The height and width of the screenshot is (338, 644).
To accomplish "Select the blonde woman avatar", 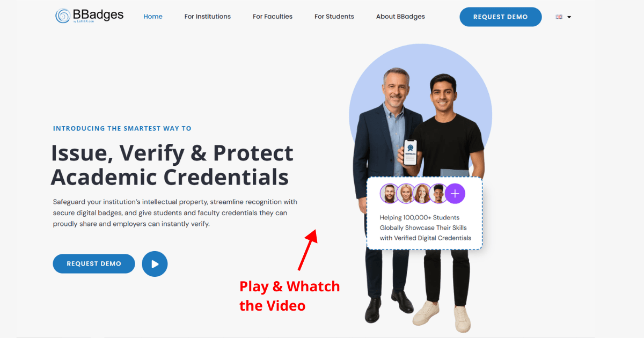I will (x=406, y=194).
